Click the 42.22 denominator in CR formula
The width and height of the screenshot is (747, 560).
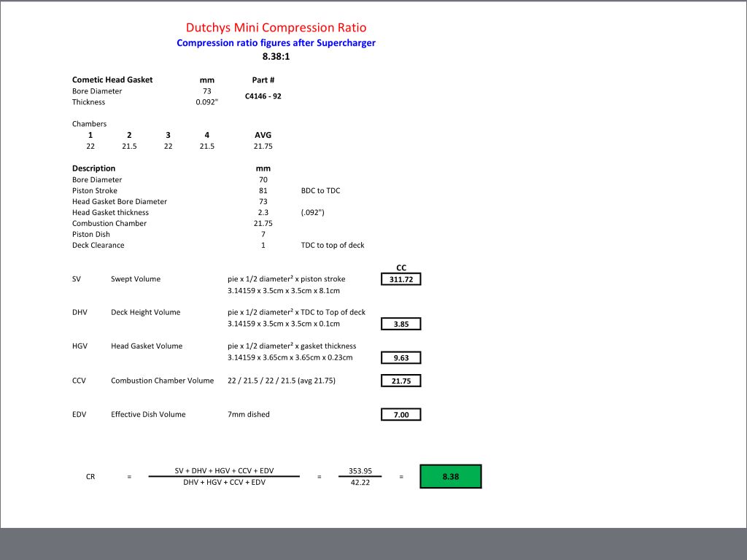coord(360,483)
